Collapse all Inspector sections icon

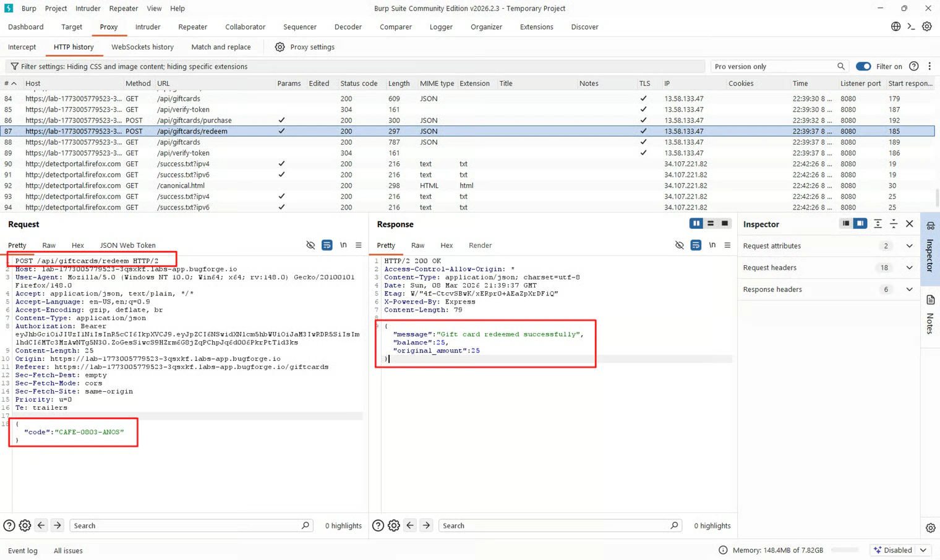click(x=894, y=224)
